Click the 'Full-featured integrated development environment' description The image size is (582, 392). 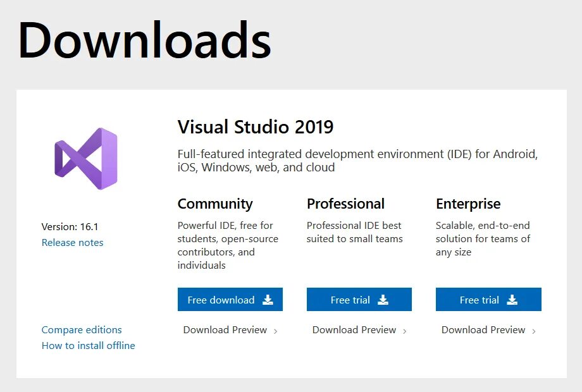358,161
